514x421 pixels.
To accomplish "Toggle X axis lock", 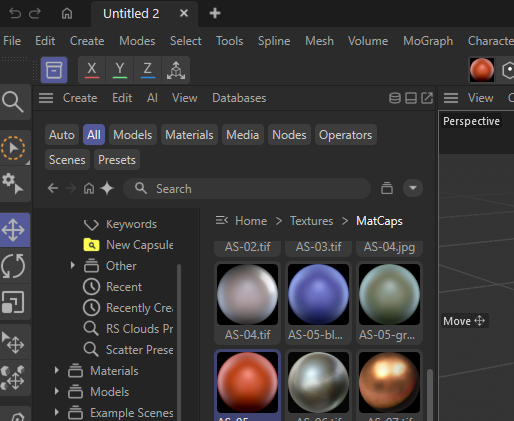I will (x=92, y=70).
